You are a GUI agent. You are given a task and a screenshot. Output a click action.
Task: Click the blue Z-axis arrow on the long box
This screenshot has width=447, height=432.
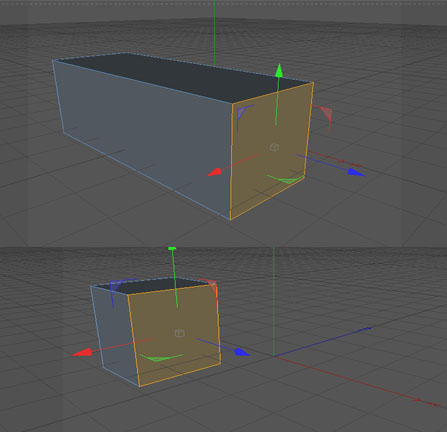[x=356, y=172]
